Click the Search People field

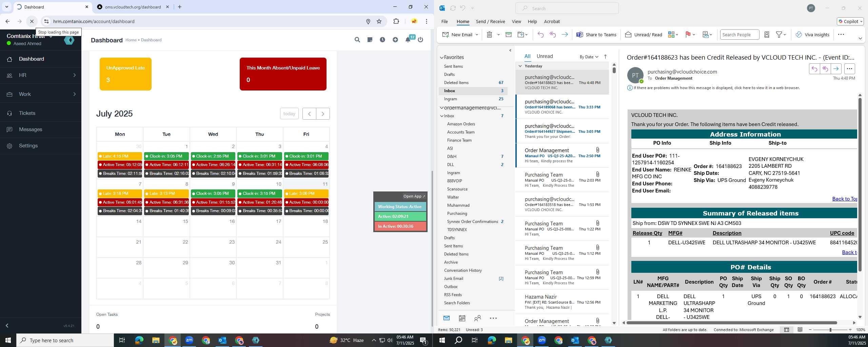739,35
